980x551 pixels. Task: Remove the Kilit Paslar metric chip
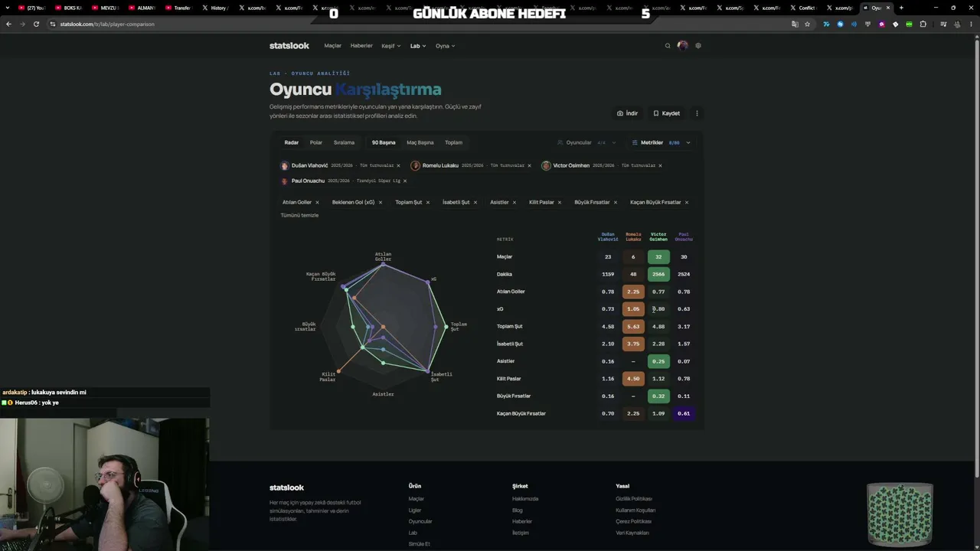559,202
